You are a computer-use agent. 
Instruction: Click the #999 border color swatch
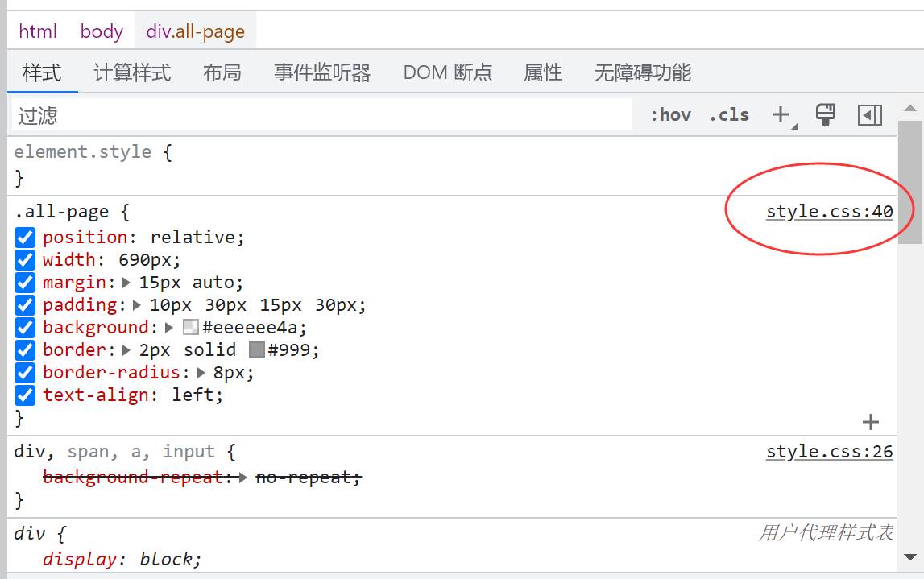point(257,350)
